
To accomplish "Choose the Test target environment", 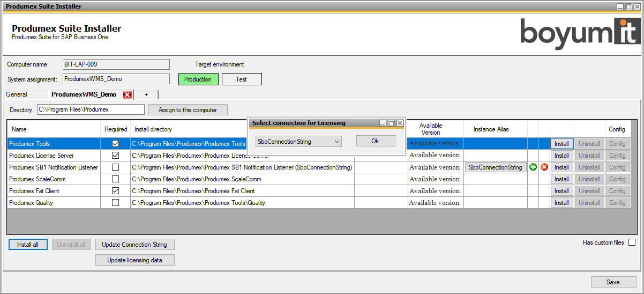I will pyautogui.click(x=242, y=79).
